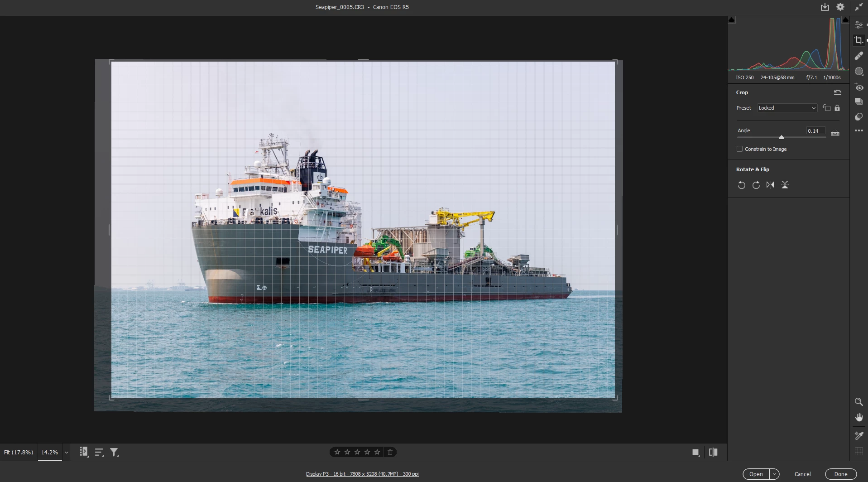Open the Masking tool

859,71
